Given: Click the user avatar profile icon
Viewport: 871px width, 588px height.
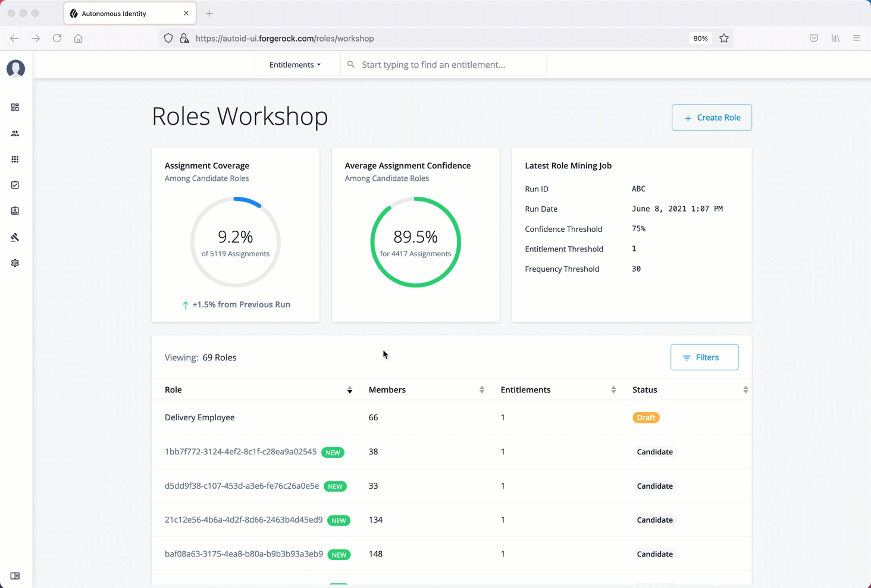Looking at the screenshot, I should point(15,69).
